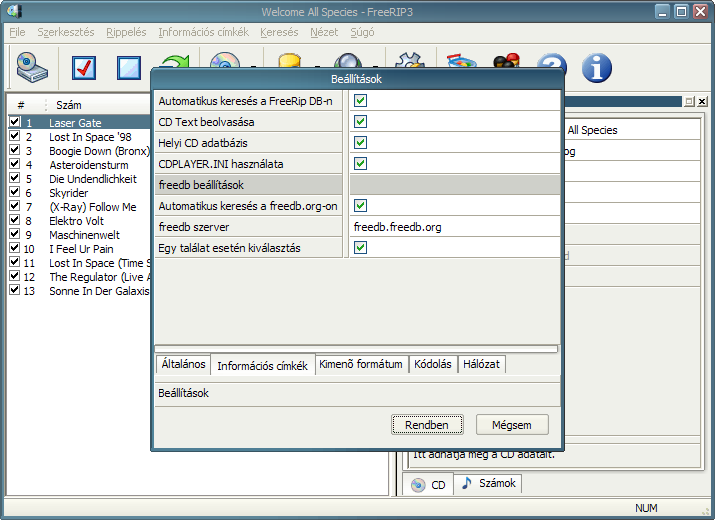
Task: Select track I Feel Ur Pain
Action: [81, 249]
